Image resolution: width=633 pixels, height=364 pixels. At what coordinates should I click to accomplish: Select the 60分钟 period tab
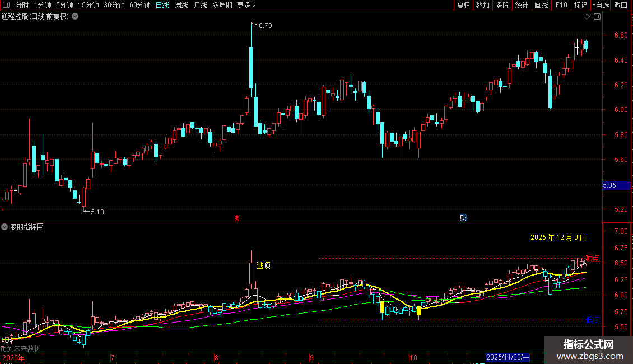tap(139, 5)
